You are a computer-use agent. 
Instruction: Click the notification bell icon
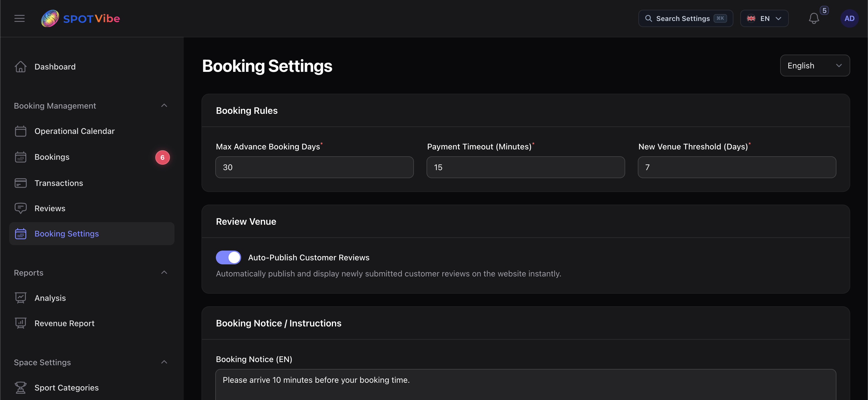(x=814, y=18)
